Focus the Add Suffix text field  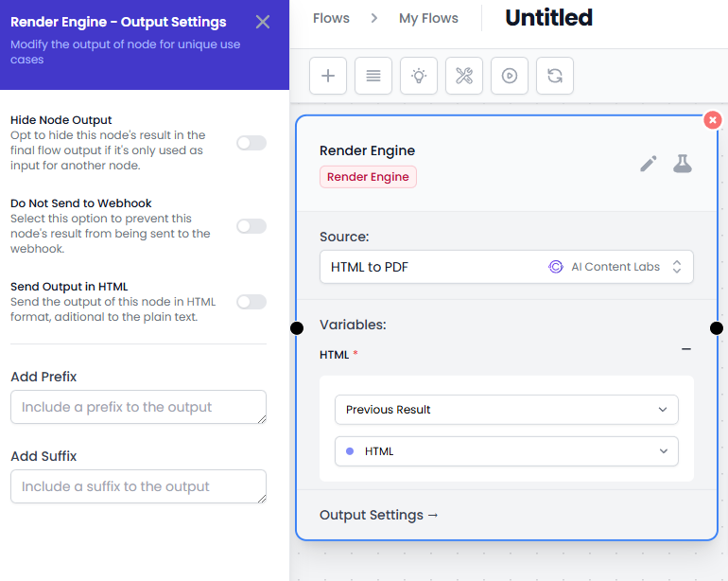click(138, 486)
